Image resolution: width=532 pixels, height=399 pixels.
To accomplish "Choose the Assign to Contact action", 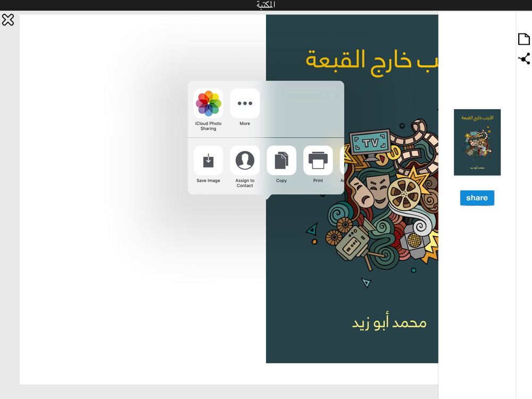I will click(245, 161).
